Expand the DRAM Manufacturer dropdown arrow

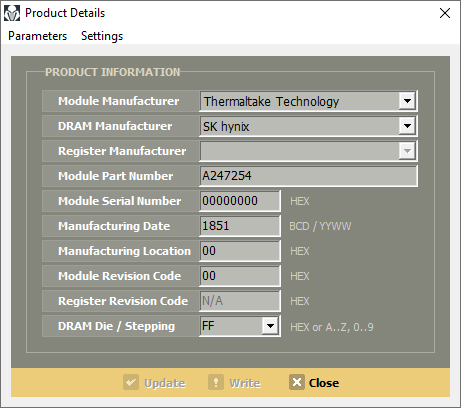[x=407, y=126]
